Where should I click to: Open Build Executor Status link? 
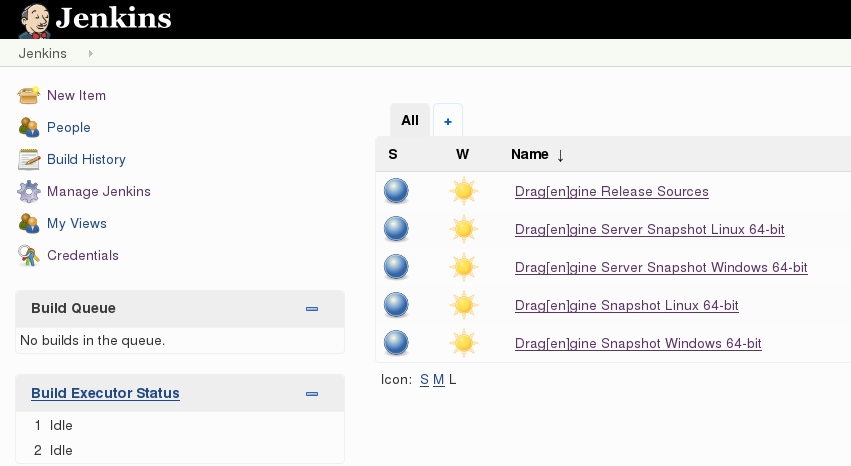pos(105,393)
